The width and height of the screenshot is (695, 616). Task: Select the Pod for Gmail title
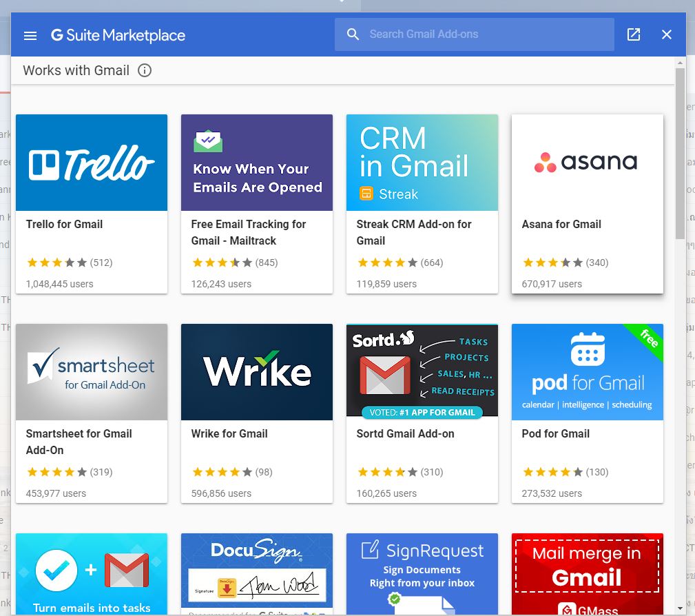tap(556, 433)
